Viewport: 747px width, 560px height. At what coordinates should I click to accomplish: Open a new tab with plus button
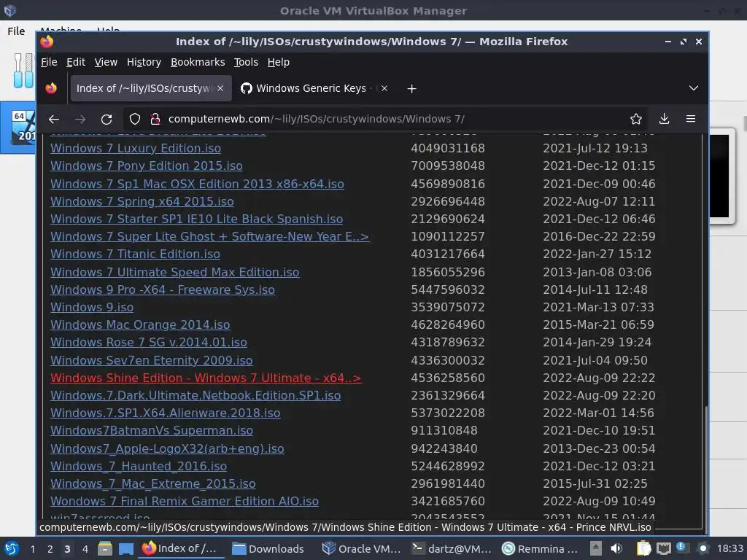pyautogui.click(x=411, y=88)
